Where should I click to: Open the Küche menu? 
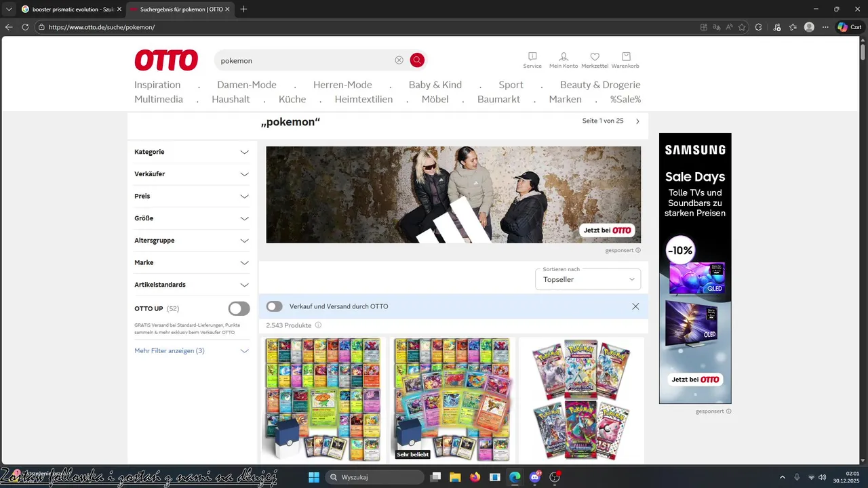click(292, 99)
